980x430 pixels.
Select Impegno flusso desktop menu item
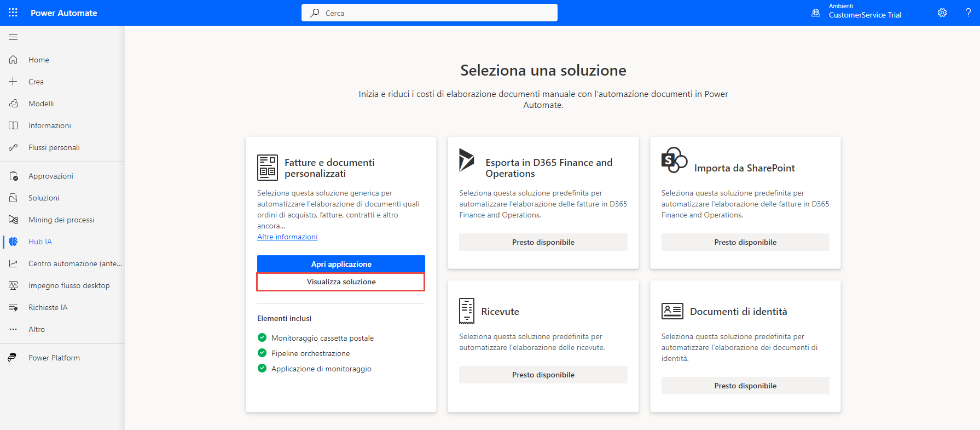click(69, 285)
